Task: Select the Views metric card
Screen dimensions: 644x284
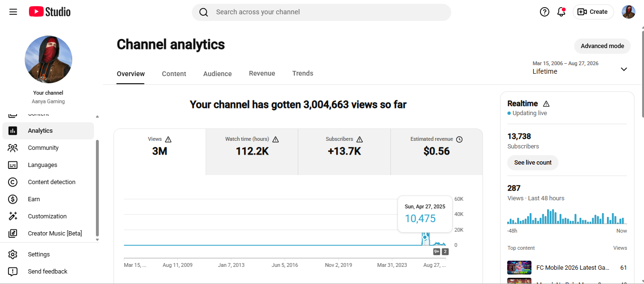Action: pyautogui.click(x=160, y=152)
